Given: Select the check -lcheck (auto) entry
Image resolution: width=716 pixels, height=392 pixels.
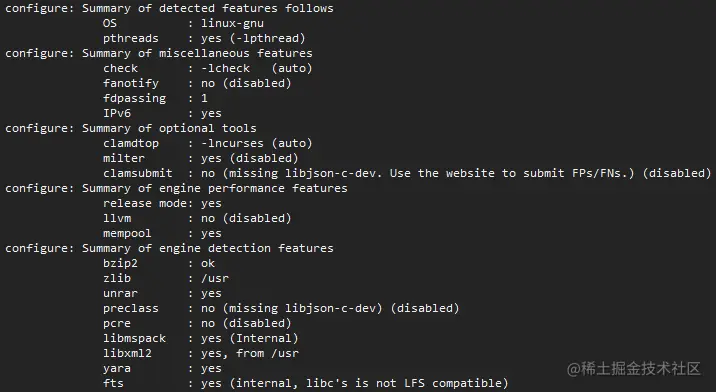Looking at the screenshot, I should point(208,69).
